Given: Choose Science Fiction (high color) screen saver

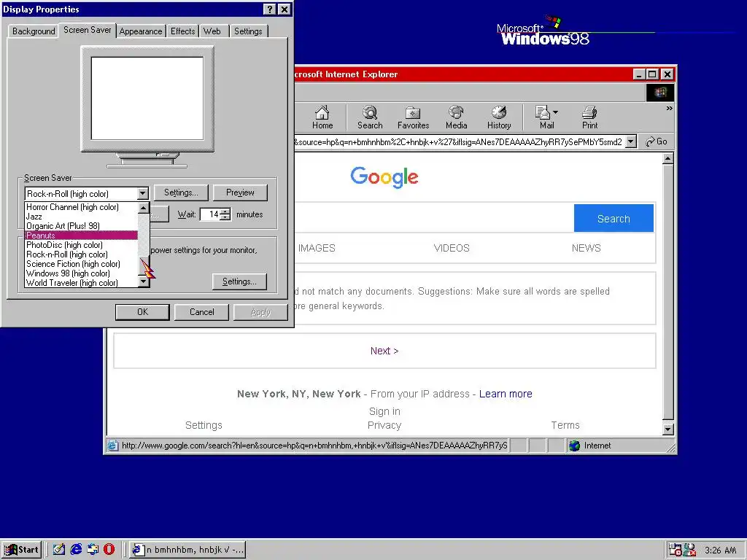Looking at the screenshot, I should coord(81,264).
